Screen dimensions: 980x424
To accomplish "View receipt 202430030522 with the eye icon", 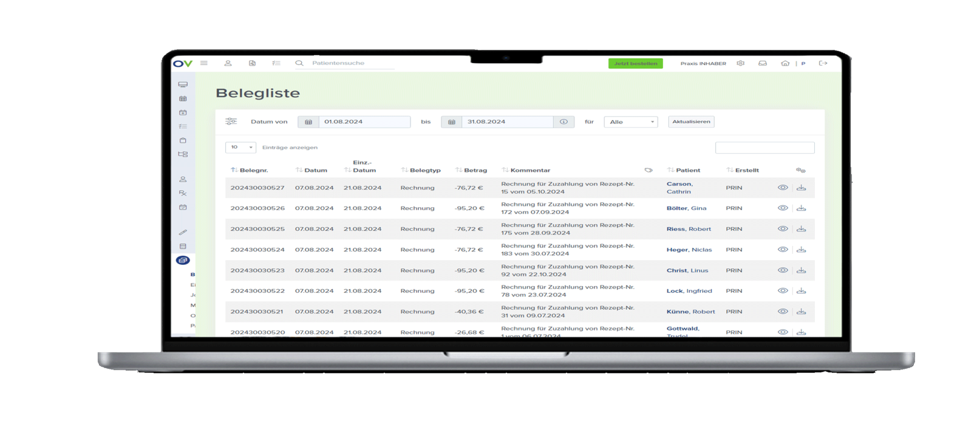I will [x=783, y=291].
